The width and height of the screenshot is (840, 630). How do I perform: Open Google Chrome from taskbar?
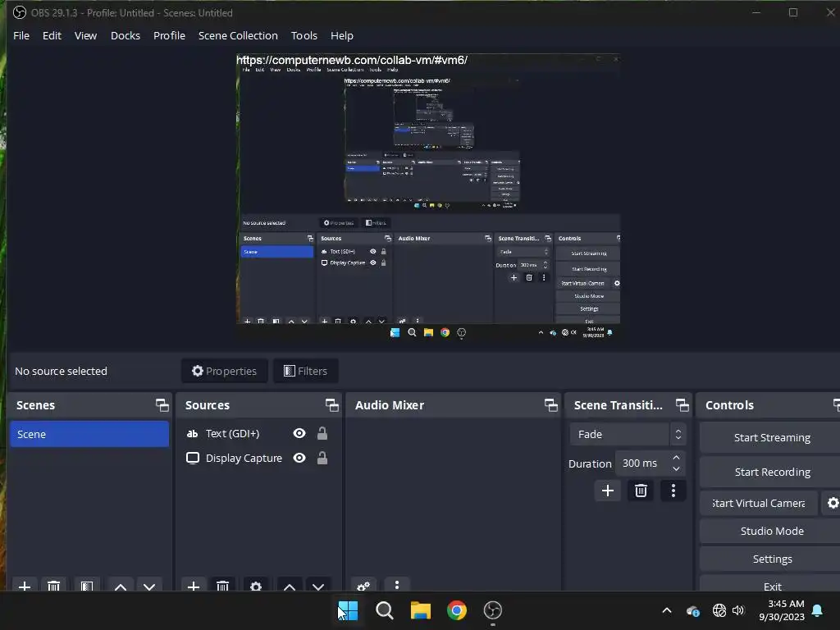point(457,610)
